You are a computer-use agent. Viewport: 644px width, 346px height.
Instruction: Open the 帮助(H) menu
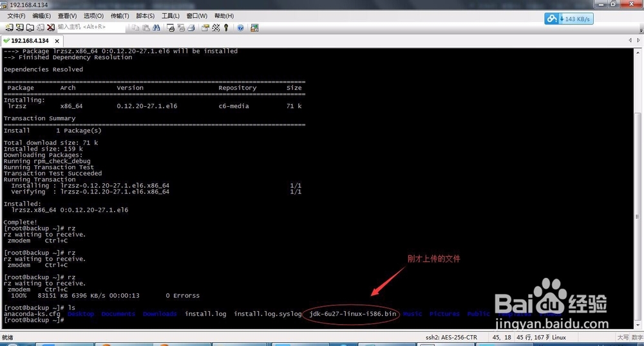(224, 15)
